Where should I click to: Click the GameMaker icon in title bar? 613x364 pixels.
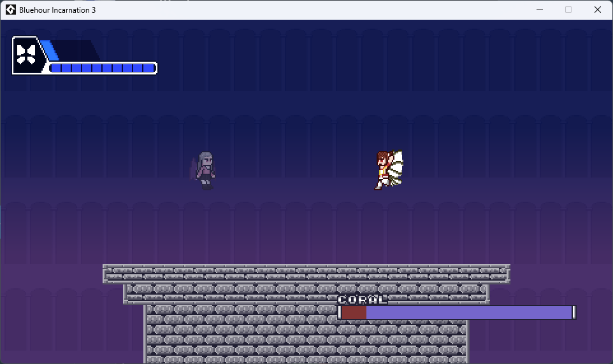(11, 10)
